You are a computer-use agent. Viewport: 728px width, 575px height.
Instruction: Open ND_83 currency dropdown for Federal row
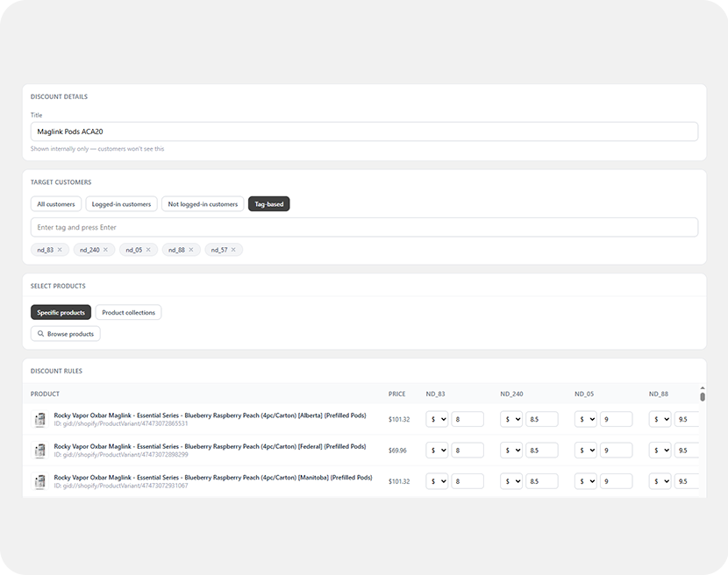437,451
